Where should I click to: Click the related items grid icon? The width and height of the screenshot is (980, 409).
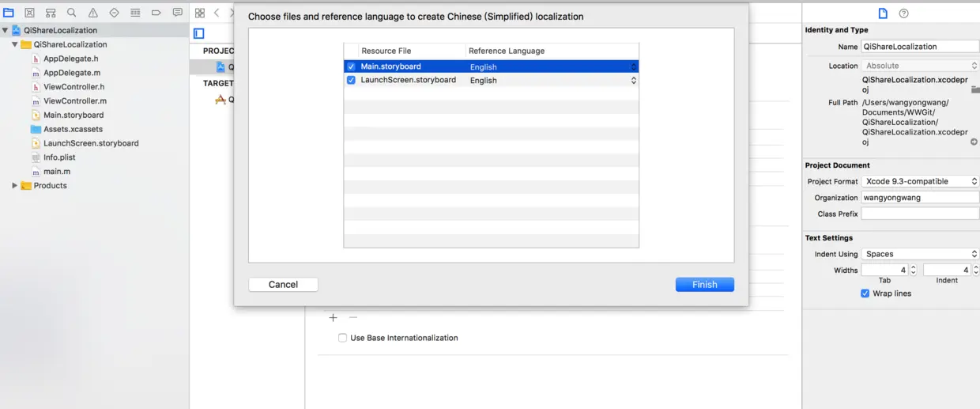199,13
